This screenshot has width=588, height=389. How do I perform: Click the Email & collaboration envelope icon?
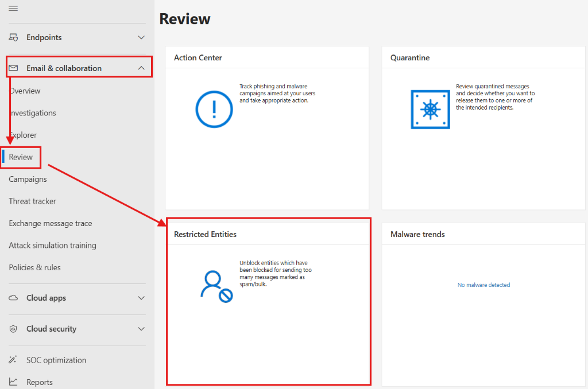point(13,68)
